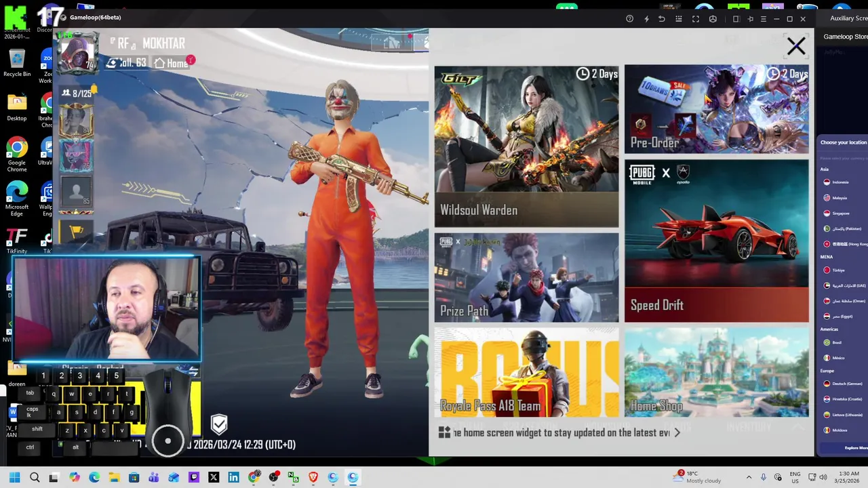
Task: Select Brasil in location list
Action: 833,342
